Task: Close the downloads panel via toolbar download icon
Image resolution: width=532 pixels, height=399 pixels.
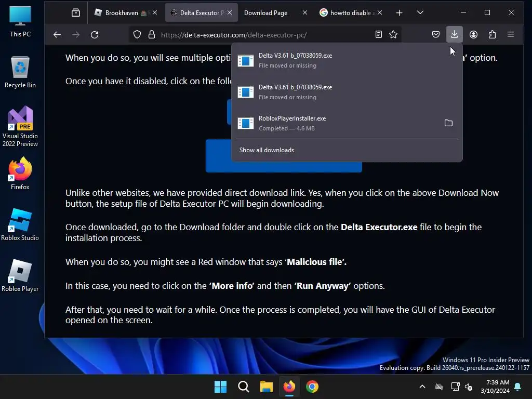Action: click(x=454, y=35)
